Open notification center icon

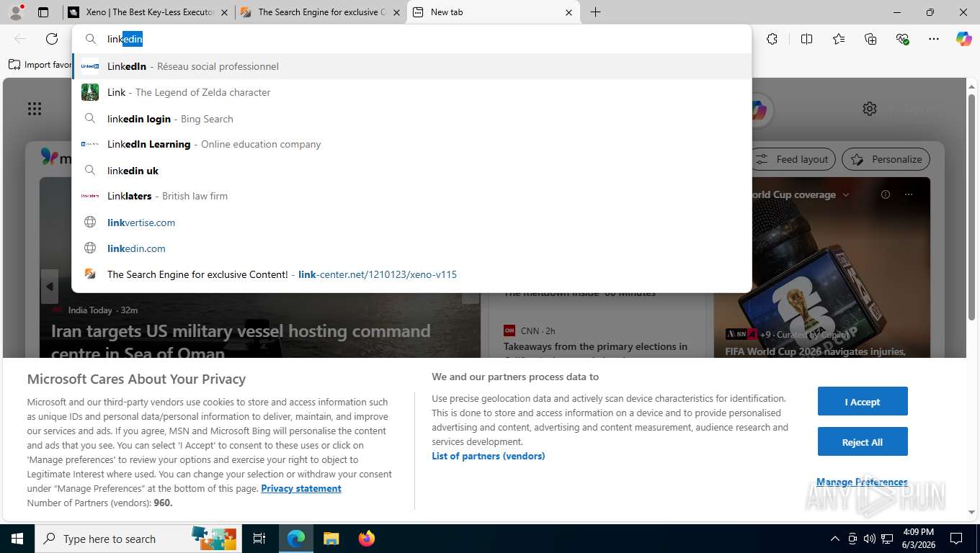(956, 539)
